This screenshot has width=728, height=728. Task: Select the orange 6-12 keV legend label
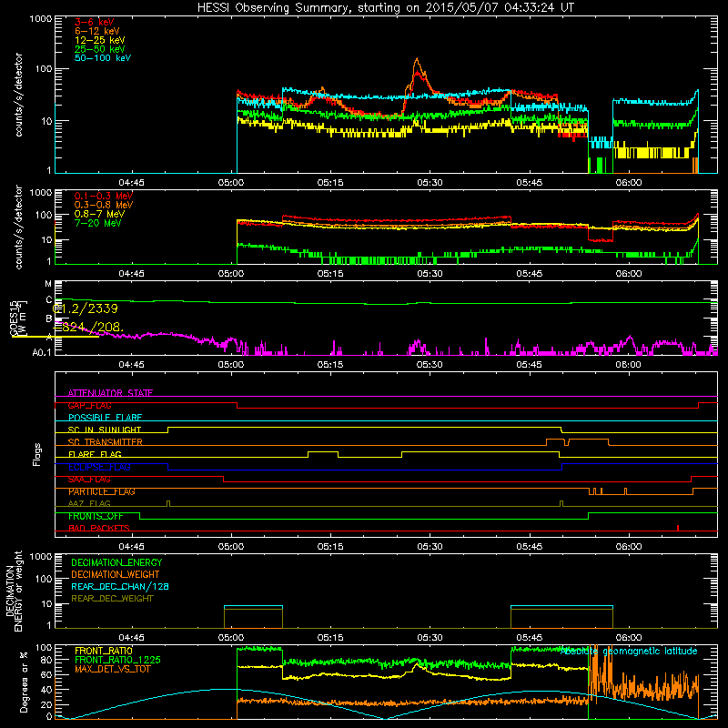click(x=97, y=31)
